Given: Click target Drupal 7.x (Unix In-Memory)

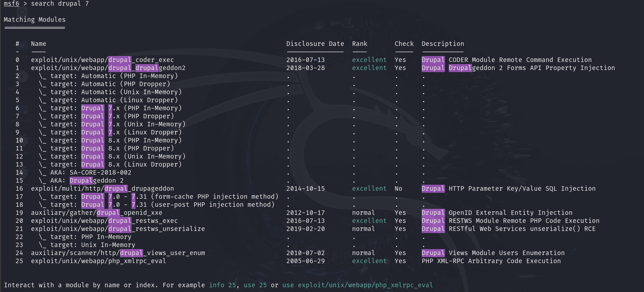Looking at the screenshot, I should (112, 124).
